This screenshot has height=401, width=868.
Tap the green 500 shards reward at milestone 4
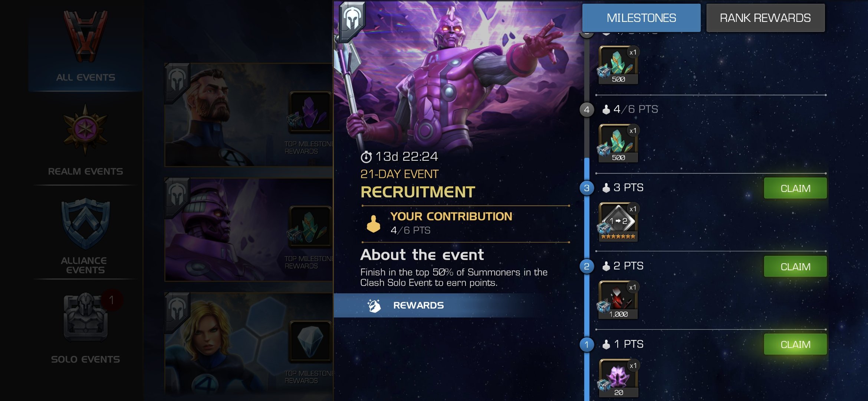[618, 143]
